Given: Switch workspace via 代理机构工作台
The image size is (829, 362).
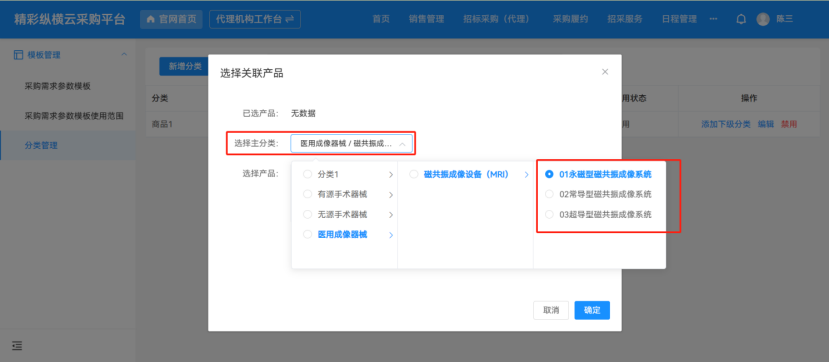Looking at the screenshot, I should coord(255,19).
